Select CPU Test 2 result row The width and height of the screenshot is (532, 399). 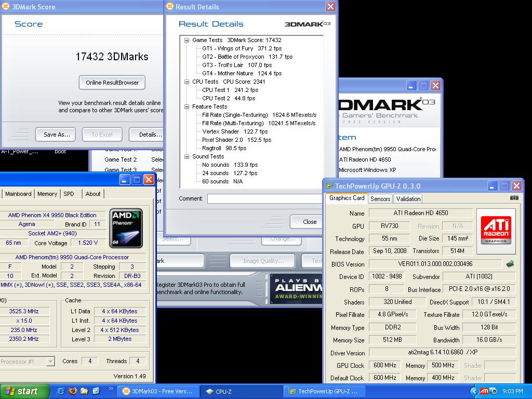[x=229, y=98]
